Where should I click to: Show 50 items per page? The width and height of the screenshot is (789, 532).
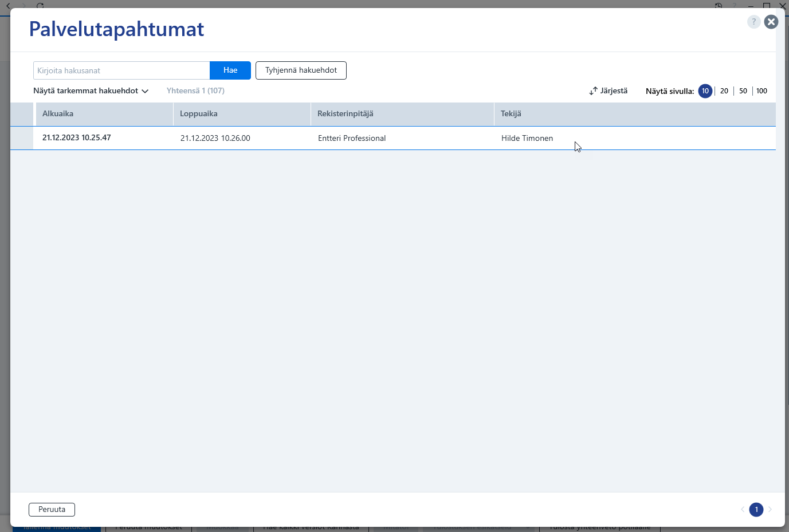[x=743, y=91]
